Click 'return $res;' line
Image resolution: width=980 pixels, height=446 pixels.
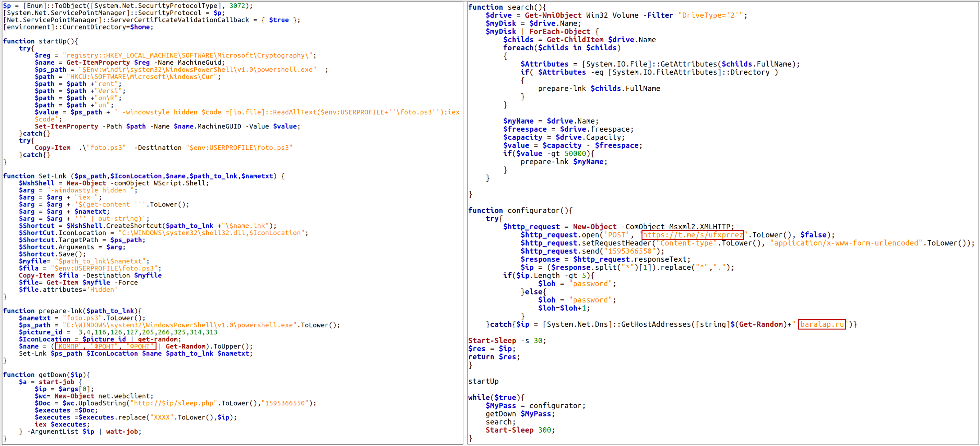(494, 357)
